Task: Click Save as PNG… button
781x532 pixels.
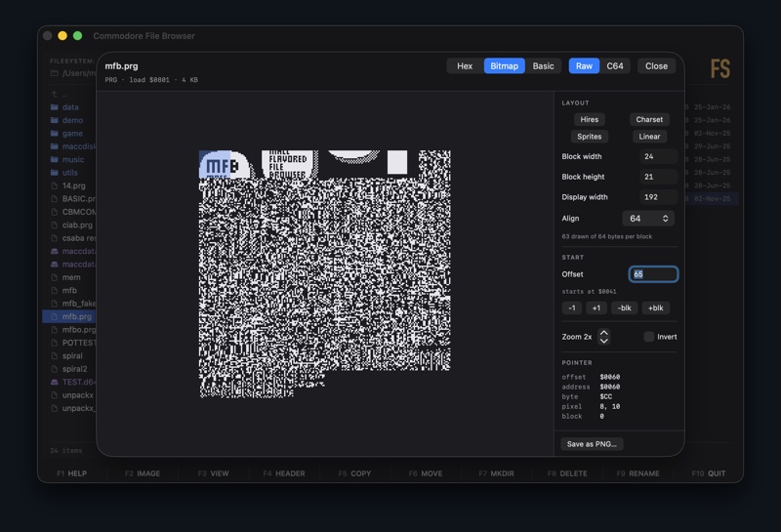Action: point(592,444)
